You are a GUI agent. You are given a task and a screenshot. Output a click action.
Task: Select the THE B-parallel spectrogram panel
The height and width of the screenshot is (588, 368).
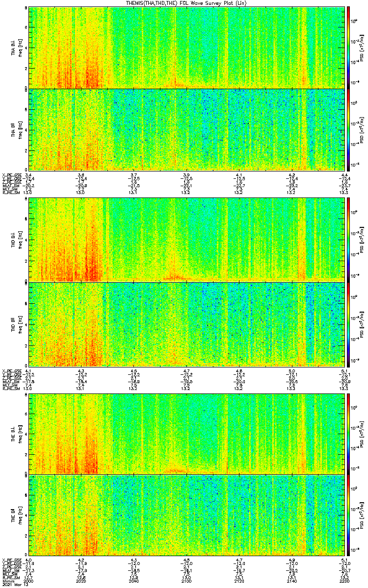(186, 514)
